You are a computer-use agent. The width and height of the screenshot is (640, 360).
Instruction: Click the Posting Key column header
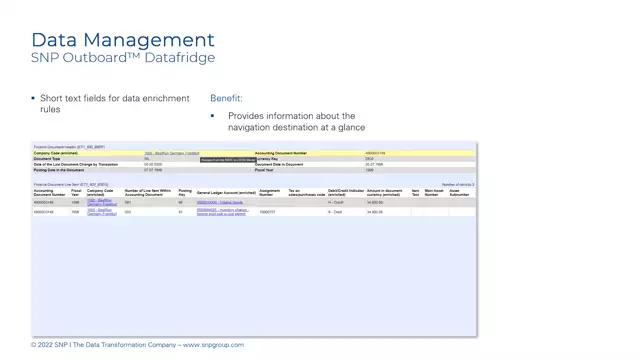pyautogui.click(x=185, y=193)
